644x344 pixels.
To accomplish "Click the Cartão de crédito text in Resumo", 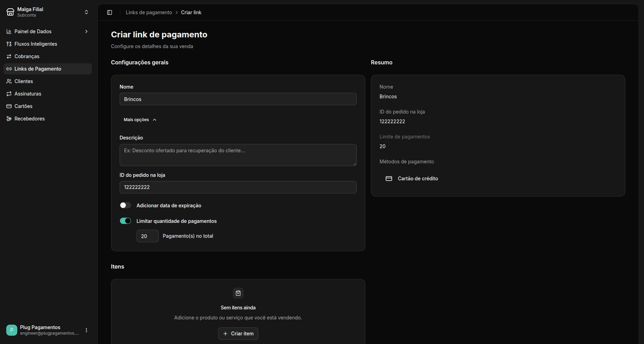I will tap(418, 179).
